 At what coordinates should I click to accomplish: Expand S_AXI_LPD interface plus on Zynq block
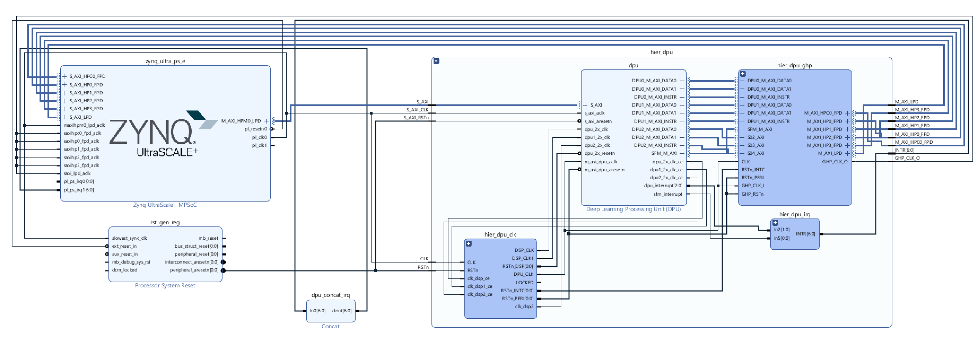pyautogui.click(x=64, y=117)
